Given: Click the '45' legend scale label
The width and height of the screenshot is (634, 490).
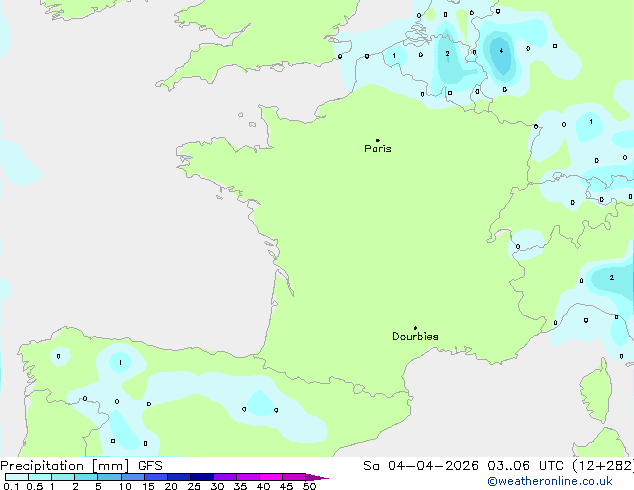Looking at the screenshot, I should coord(286,486).
